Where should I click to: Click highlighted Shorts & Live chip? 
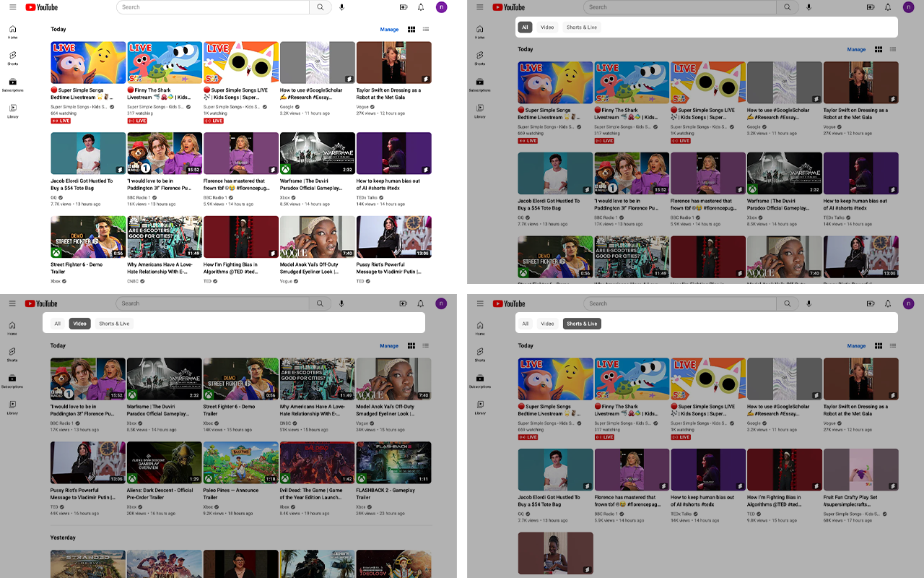pyautogui.click(x=582, y=324)
